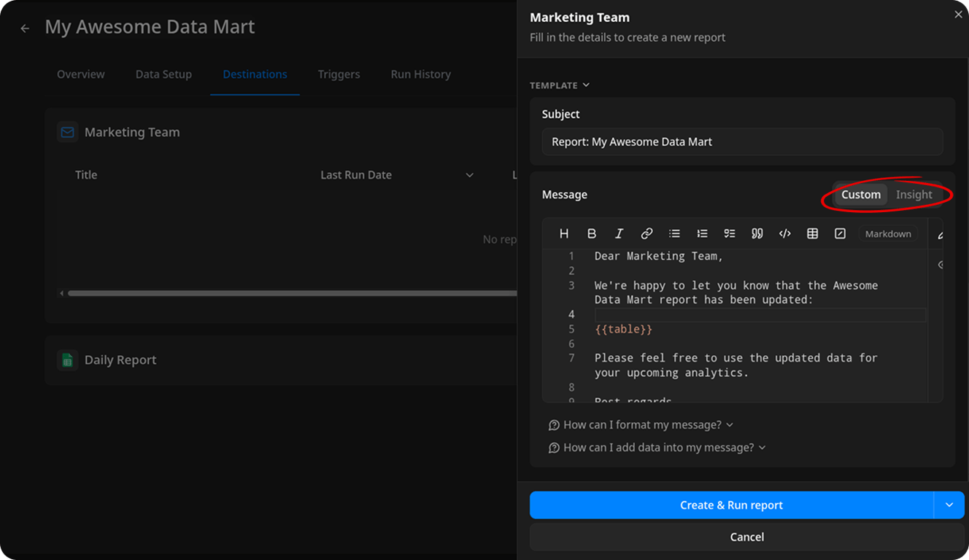Open the Create & Run report dropdown arrow
This screenshot has width=969, height=560.
pyautogui.click(x=949, y=505)
